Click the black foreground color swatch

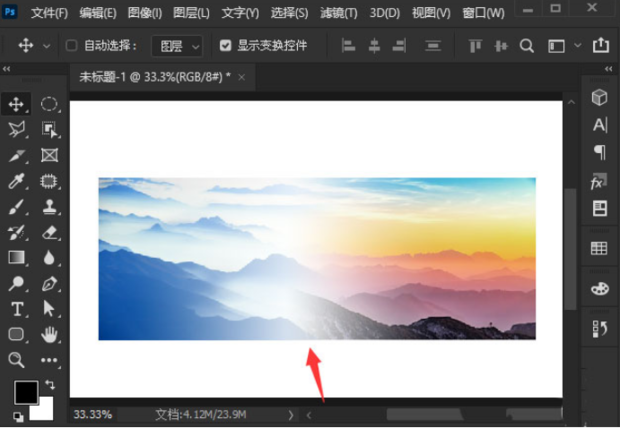(x=26, y=392)
